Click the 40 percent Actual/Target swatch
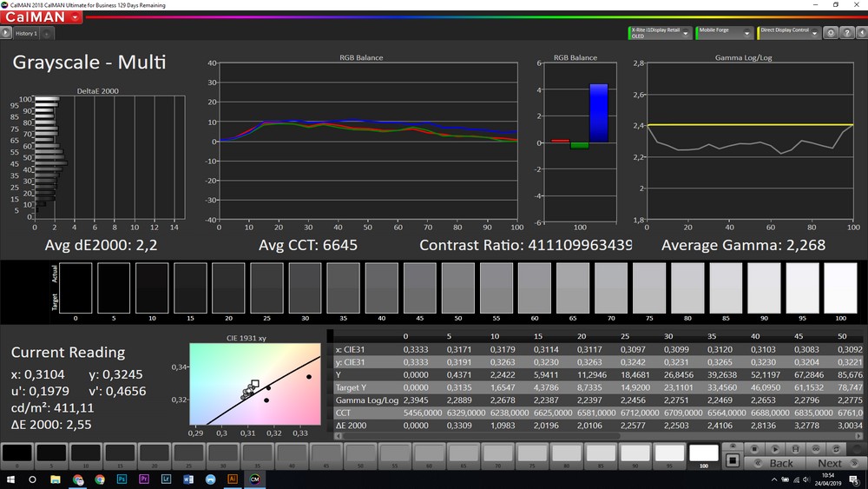 [x=381, y=288]
